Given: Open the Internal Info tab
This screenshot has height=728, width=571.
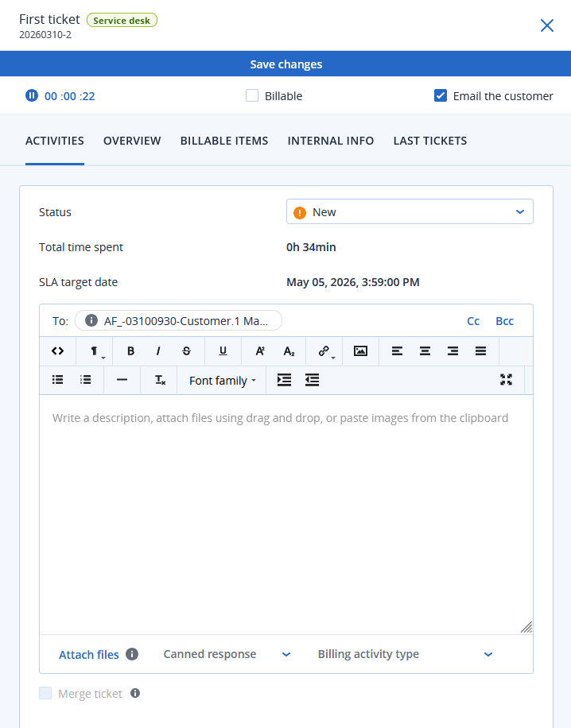Looking at the screenshot, I should point(331,141).
